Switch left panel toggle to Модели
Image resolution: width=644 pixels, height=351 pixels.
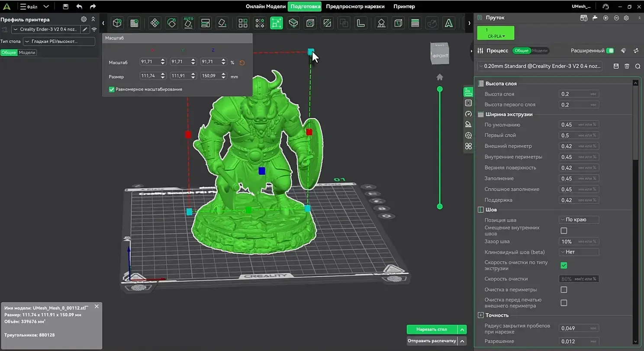pos(27,52)
